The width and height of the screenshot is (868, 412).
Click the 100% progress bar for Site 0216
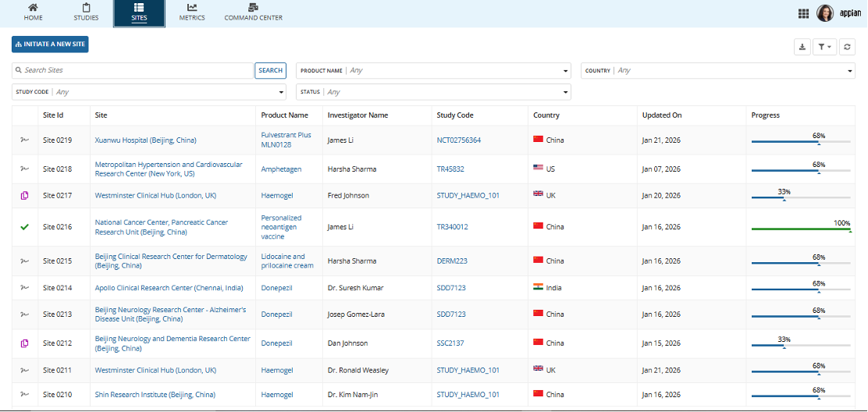point(800,229)
